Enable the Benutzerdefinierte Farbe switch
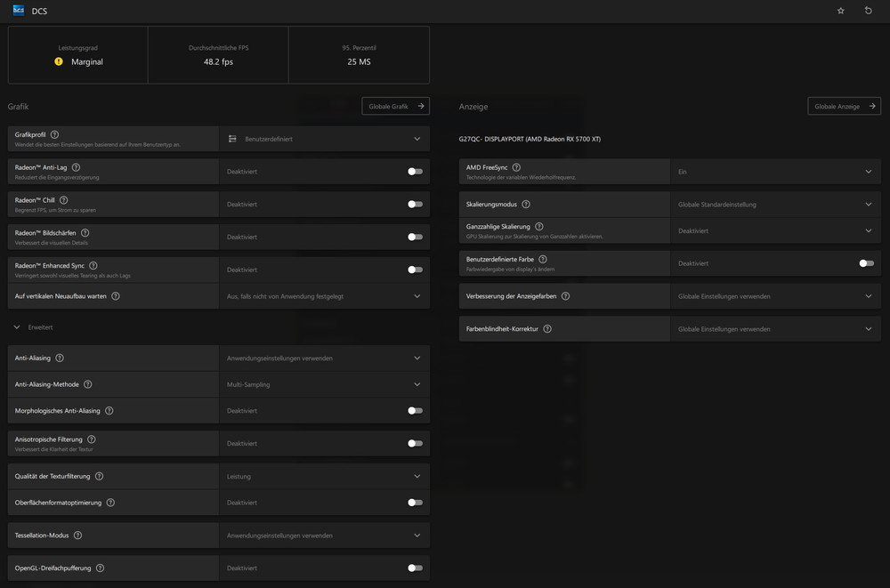The width and height of the screenshot is (890, 588). click(x=865, y=263)
